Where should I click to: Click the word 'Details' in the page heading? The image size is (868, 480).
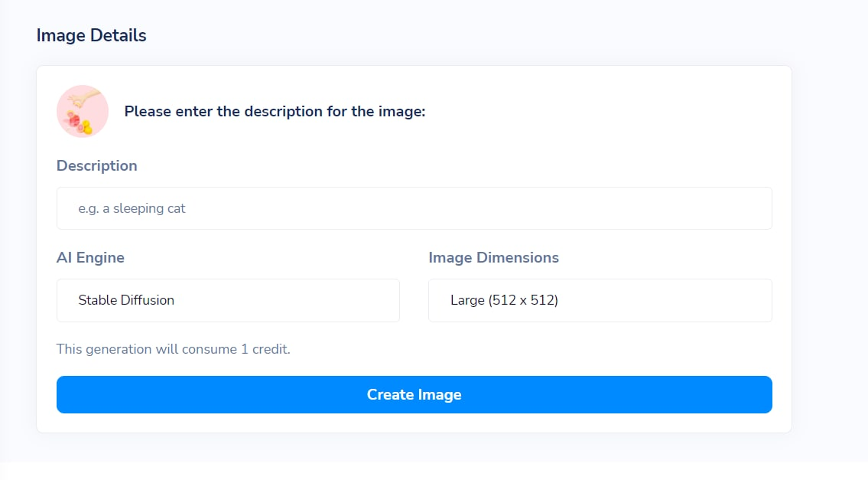(119, 35)
